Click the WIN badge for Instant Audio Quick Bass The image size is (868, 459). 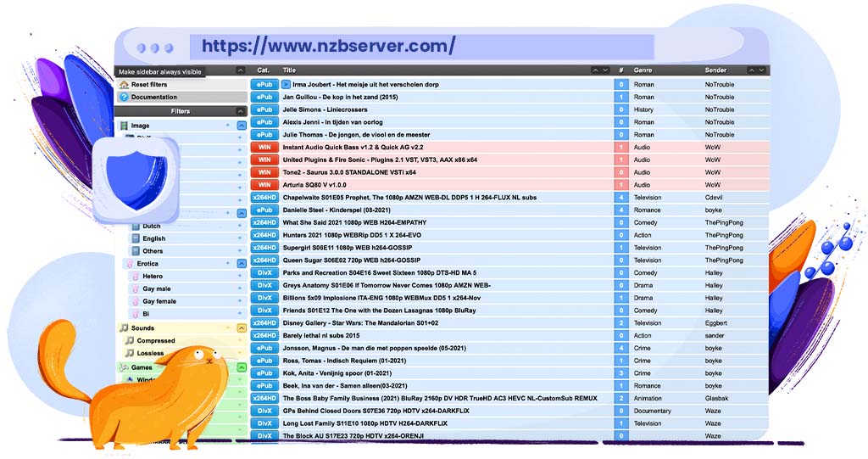pyautogui.click(x=264, y=148)
